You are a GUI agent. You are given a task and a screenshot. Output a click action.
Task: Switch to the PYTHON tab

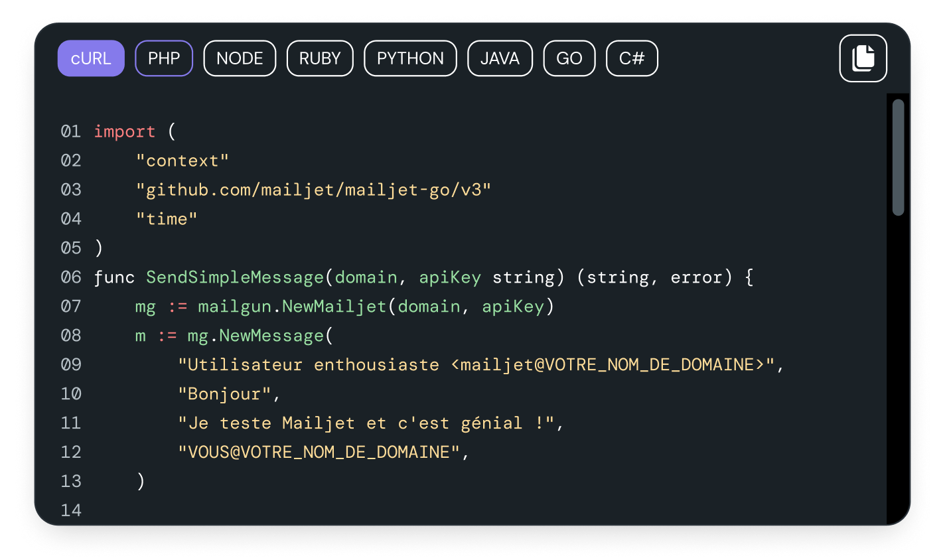tap(410, 58)
